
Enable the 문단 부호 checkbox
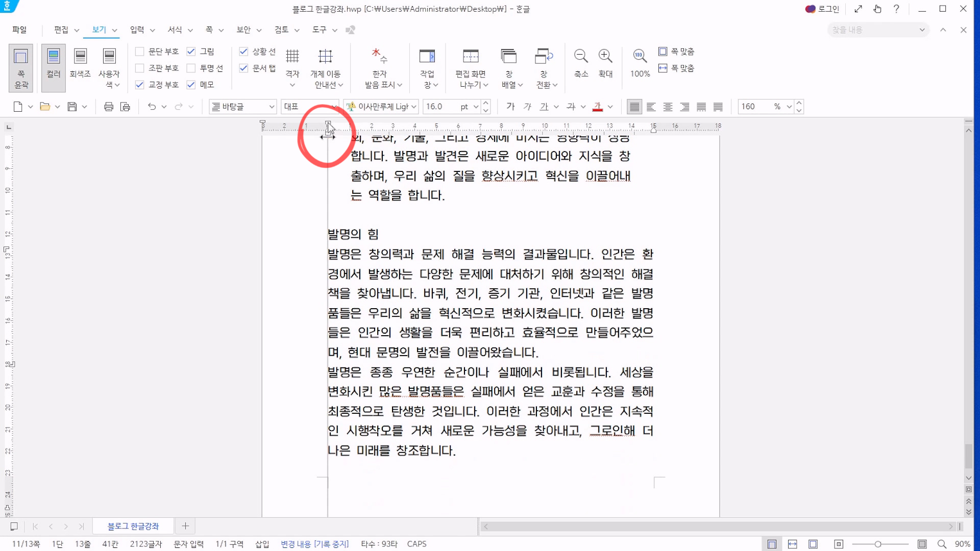pyautogui.click(x=139, y=52)
